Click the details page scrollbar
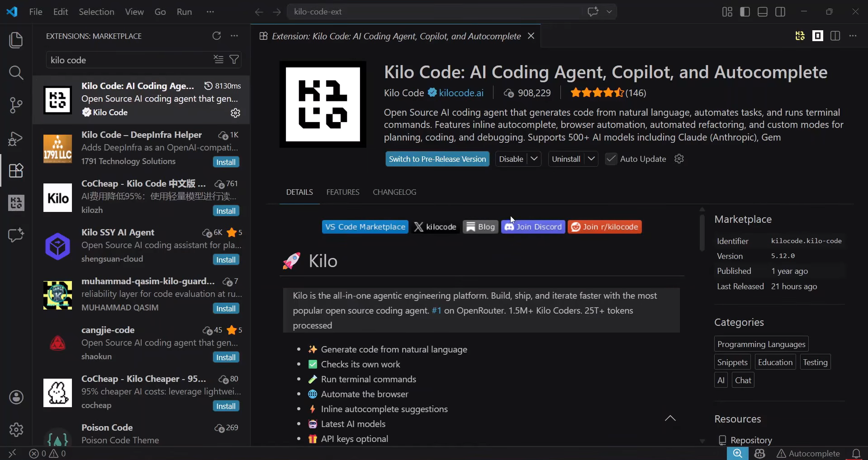Image resolution: width=868 pixels, height=460 pixels. pos(702,233)
